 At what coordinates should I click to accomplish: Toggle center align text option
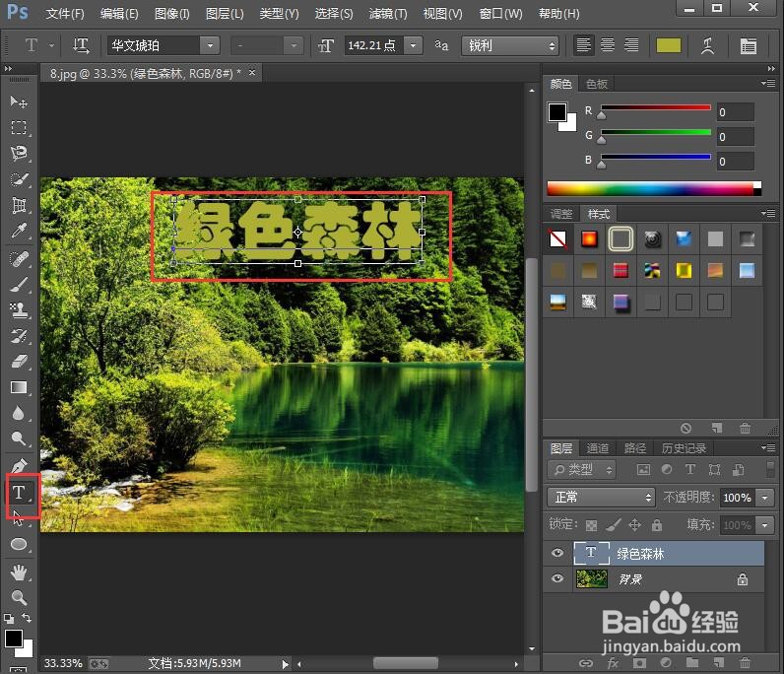pyautogui.click(x=608, y=45)
